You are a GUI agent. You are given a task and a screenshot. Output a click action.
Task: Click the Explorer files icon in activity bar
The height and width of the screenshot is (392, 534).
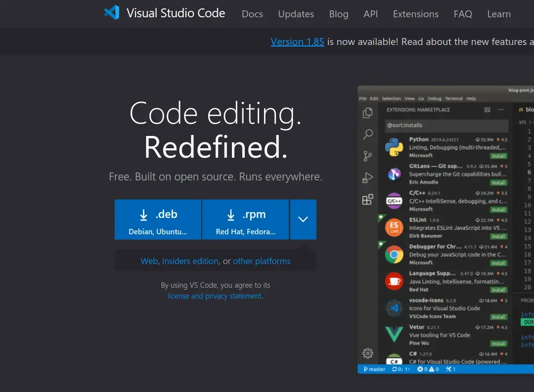367,113
